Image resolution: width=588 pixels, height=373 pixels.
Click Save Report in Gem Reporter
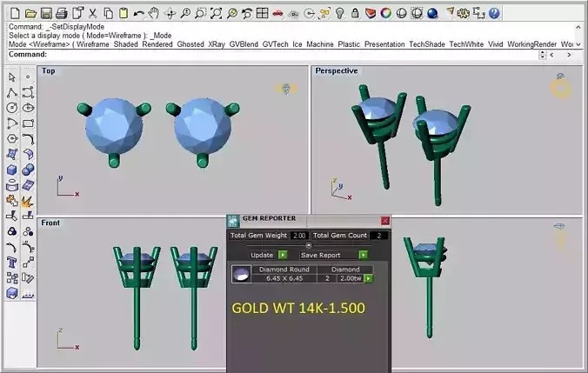pyautogui.click(x=334, y=255)
